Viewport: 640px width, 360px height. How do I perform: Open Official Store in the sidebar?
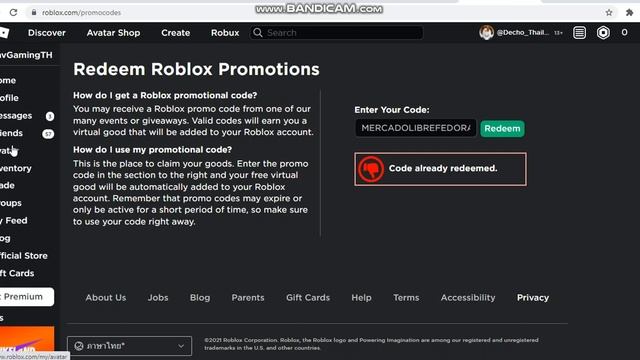pyautogui.click(x=24, y=256)
